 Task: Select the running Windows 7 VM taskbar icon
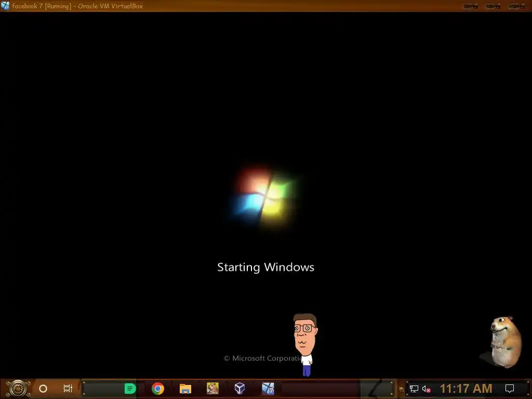[x=268, y=389]
